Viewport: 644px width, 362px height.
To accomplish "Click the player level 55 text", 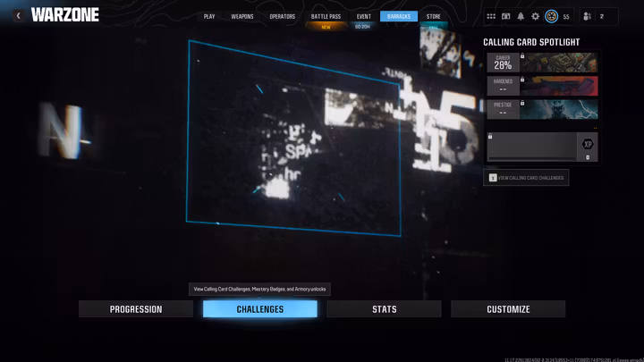I will click(566, 17).
